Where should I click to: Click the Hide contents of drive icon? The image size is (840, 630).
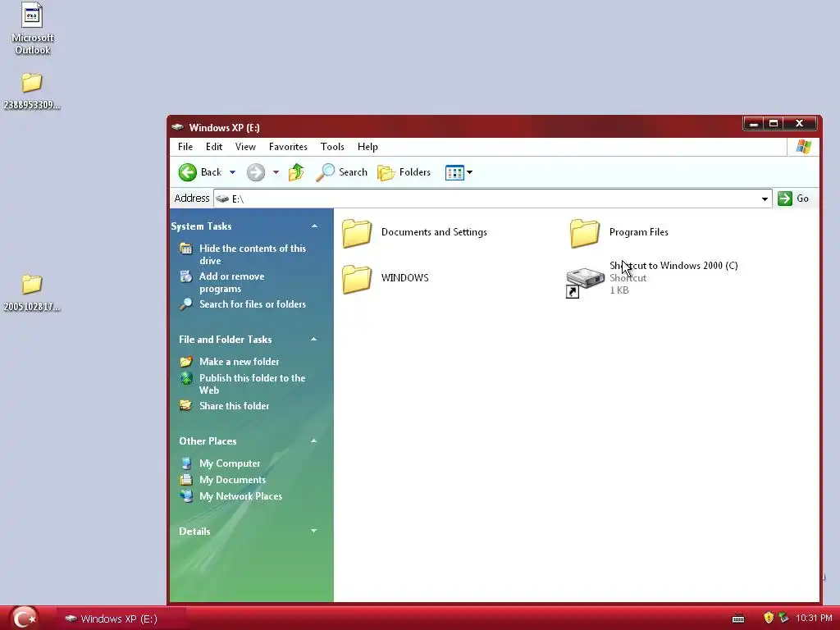[186, 248]
